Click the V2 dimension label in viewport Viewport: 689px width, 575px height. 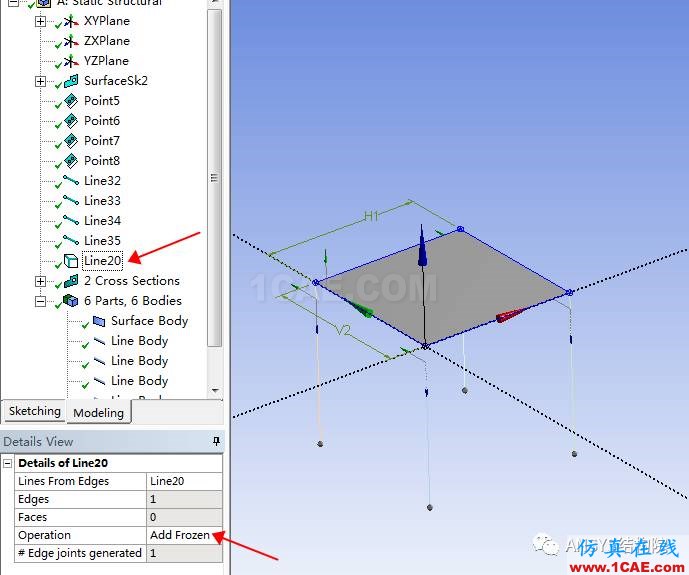[x=344, y=330]
